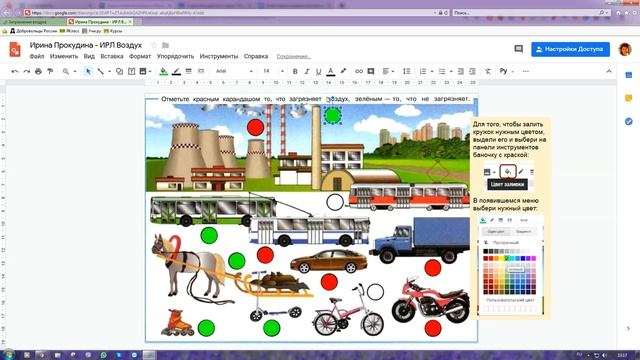Apply bold formatting
Screen dimensions: 640x360
tap(295, 71)
